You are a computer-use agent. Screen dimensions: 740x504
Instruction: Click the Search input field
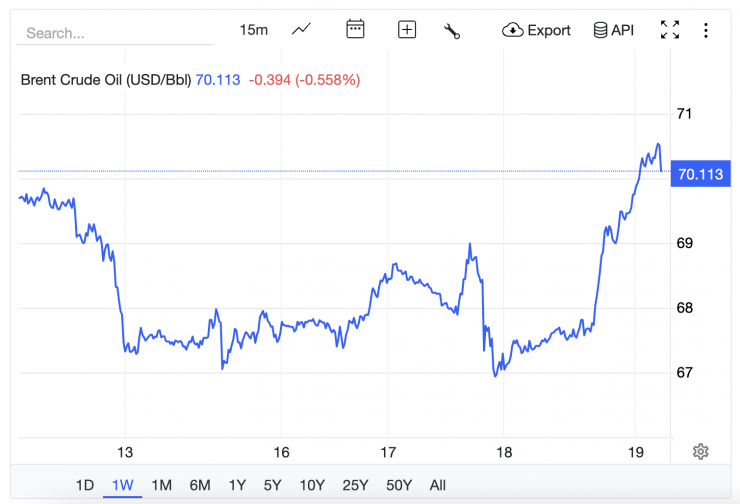tap(115, 33)
